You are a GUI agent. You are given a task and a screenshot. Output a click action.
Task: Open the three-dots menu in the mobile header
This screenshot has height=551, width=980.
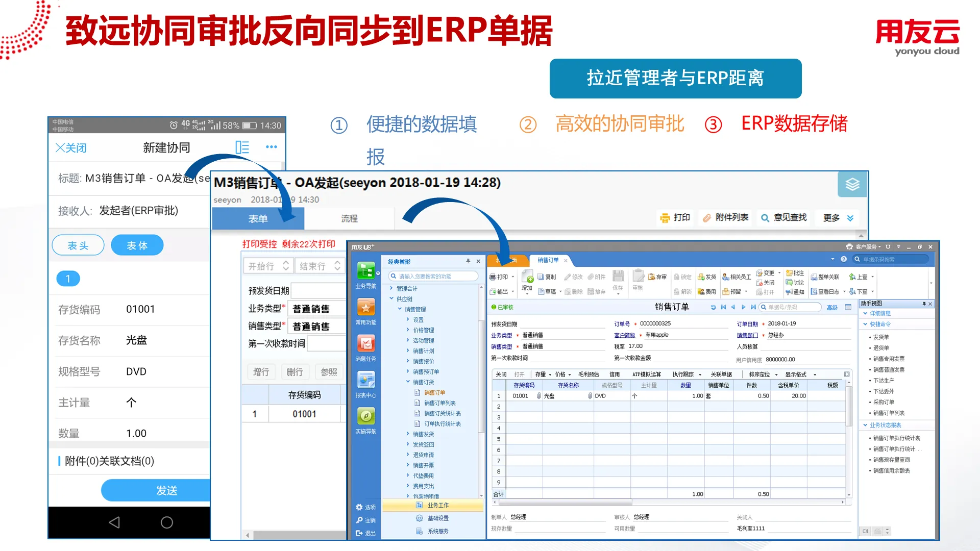click(x=272, y=147)
